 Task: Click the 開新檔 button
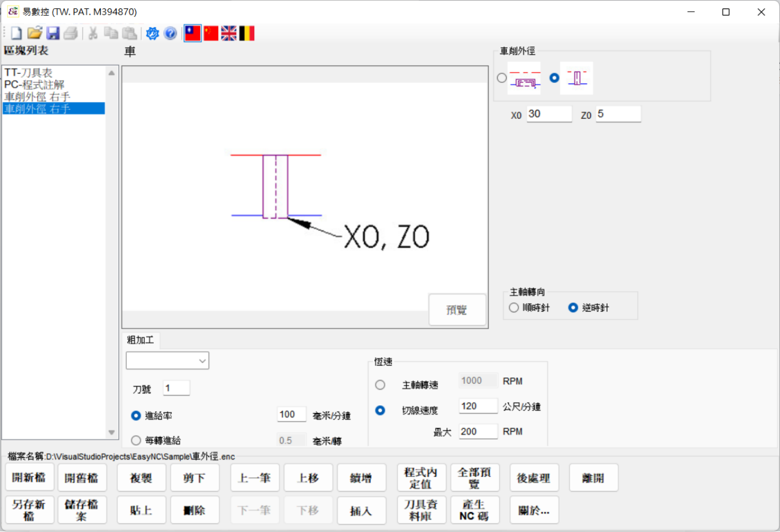[29, 478]
